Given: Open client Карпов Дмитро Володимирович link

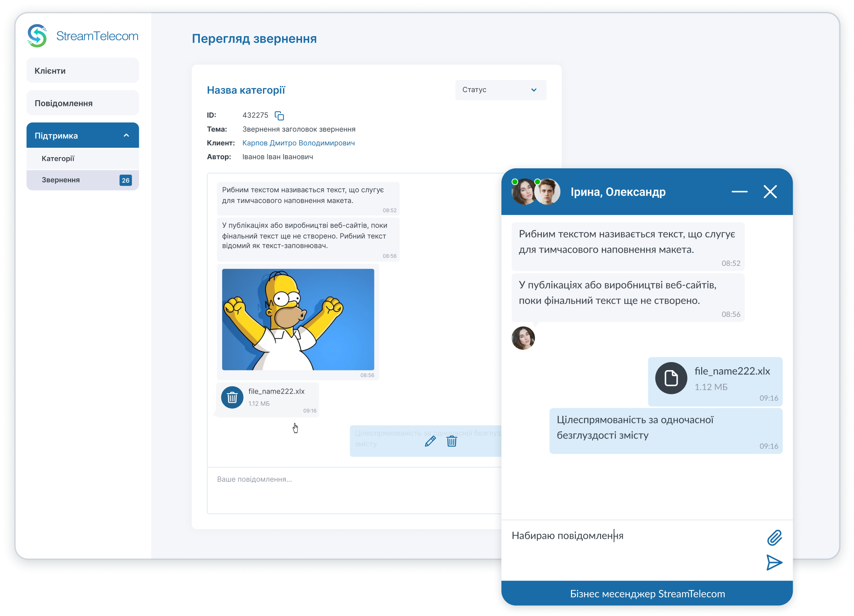Looking at the screenshot, I should (298, 143).
